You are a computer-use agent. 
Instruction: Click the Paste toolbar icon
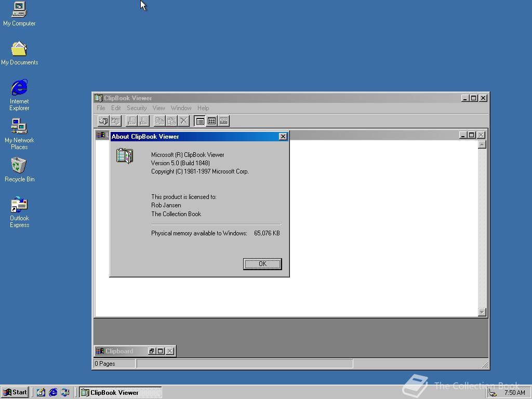click(x=171, y=121)
